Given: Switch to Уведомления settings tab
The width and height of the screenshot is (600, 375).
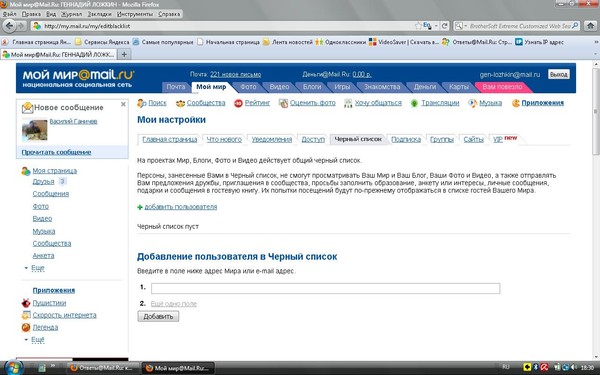Looking at the screenshot, I should coord(272,139).
